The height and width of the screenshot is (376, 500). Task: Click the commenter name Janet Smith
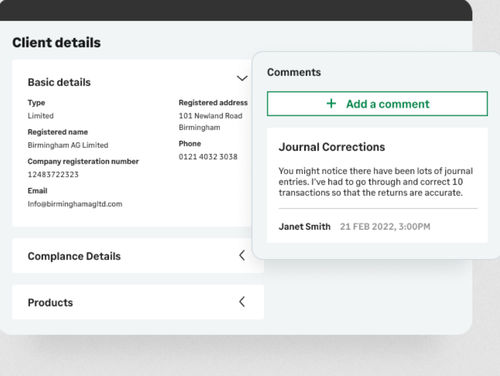pyautogui.click(x=304, y=227)
